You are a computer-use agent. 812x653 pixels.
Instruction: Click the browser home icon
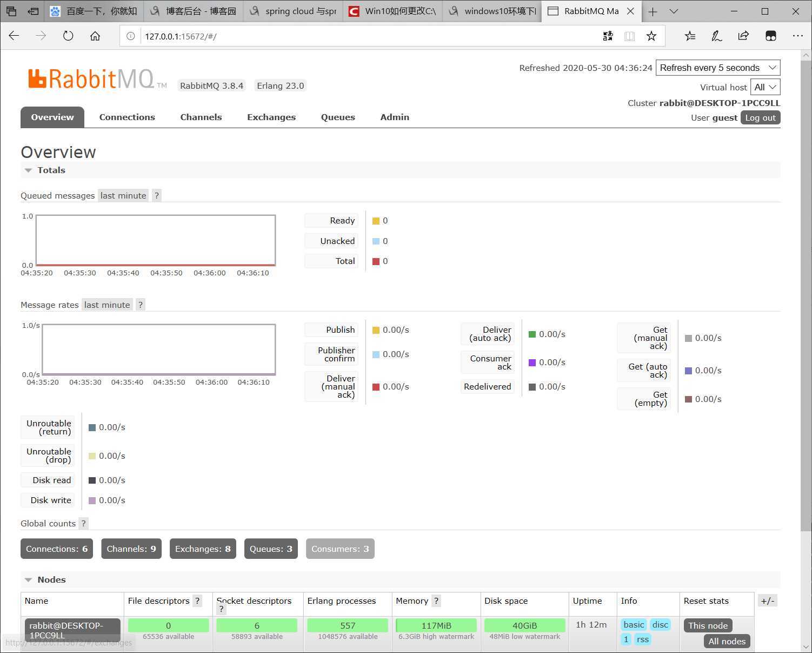tap(95, 36)
